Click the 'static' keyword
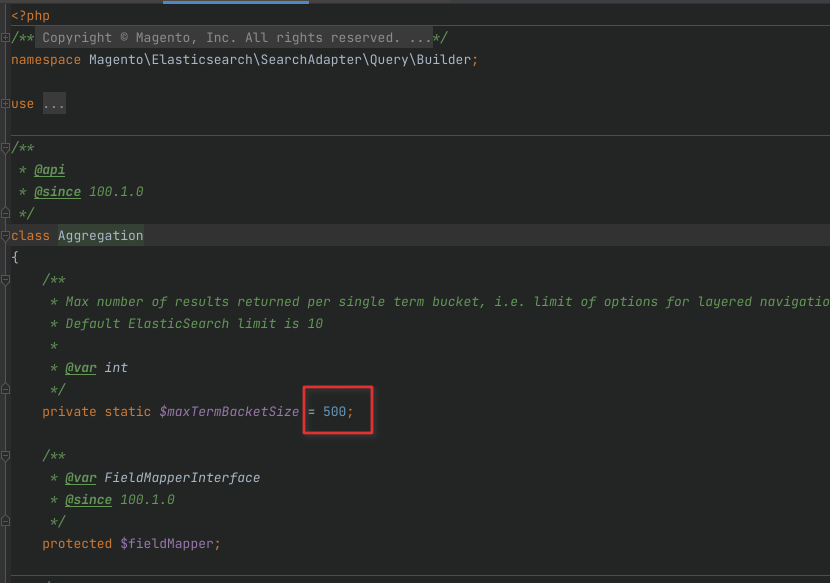Viewport: 830px width, 583px height. pyautogui.click(x=128, y=411)
